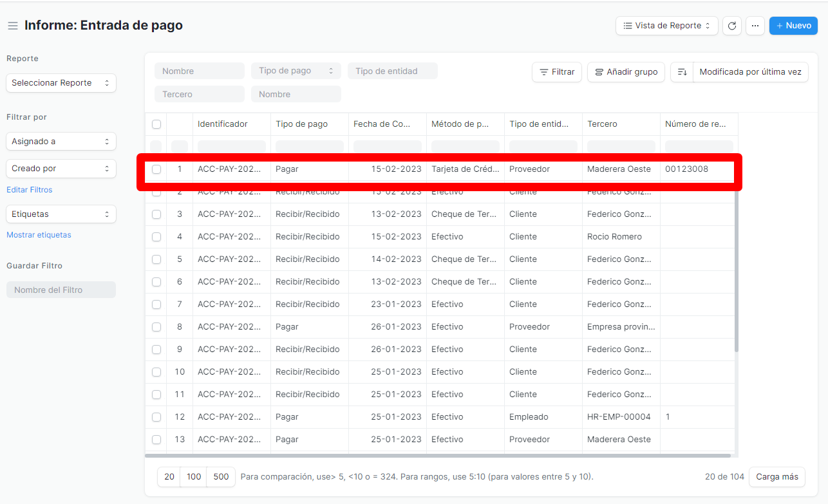828x504 pixels.
Task: Click the date 14-02-2023 cell
Action: (388, 259)
